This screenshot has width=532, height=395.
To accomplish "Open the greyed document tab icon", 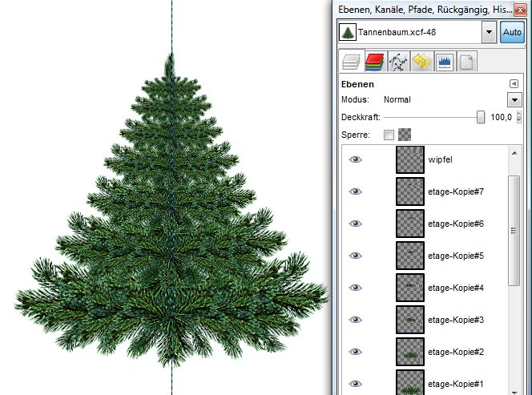I will coord(467,62).
